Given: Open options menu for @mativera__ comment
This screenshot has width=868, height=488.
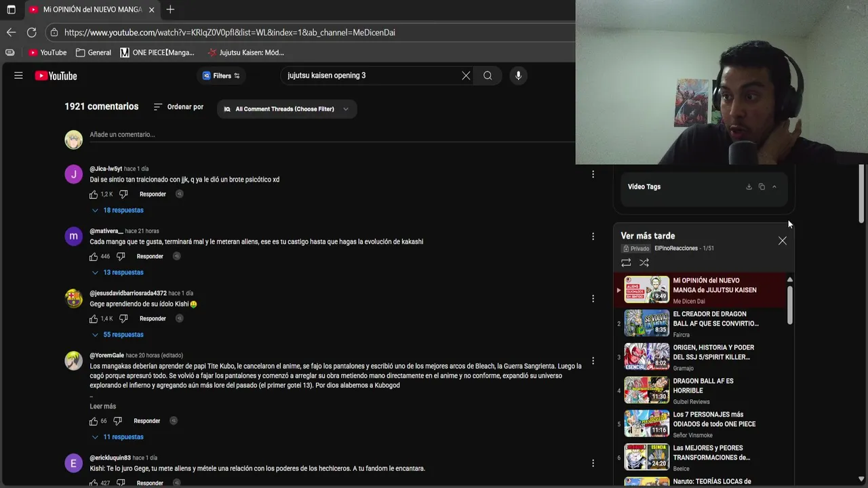Looking at the screenshot, I should (x=593, y=237).
